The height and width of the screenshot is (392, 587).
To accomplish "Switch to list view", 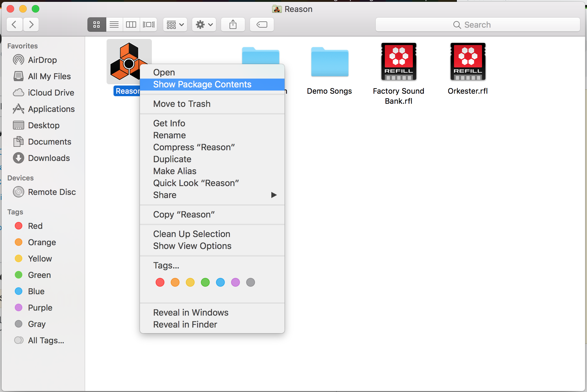I will 114,25.
